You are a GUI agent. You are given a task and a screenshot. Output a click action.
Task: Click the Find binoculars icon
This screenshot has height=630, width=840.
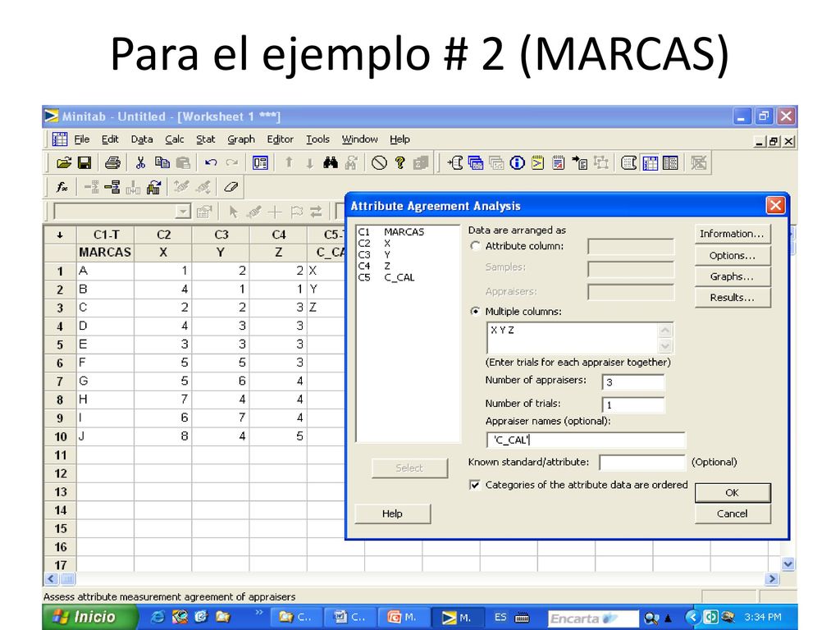coord(331,162)
